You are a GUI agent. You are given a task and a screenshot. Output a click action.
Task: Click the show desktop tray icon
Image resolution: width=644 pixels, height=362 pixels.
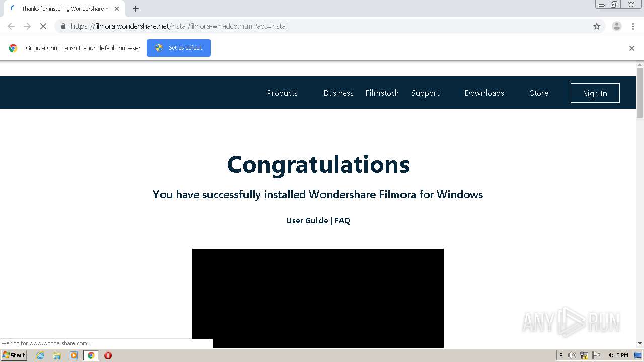tap(638, 355)
